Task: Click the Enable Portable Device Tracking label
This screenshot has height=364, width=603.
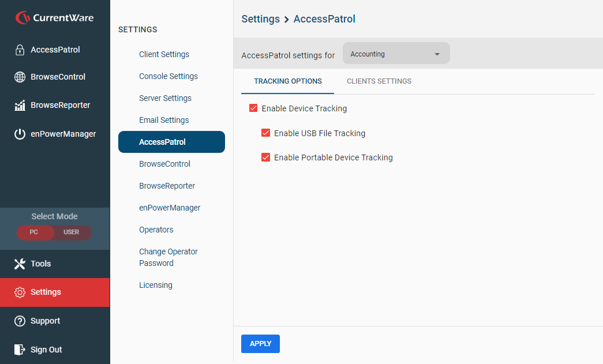Action: tap(334, 157)
